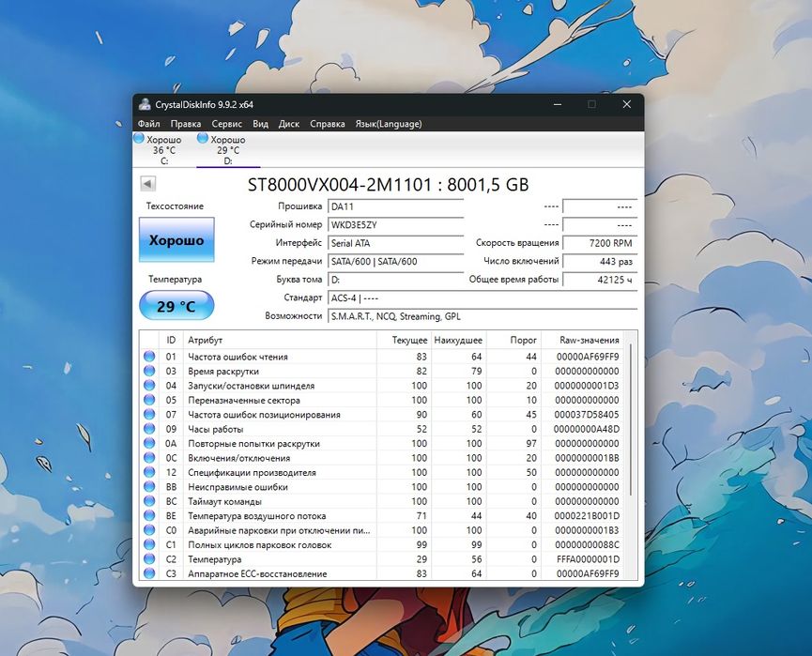Click the Текущее column header

coord(404,340)
